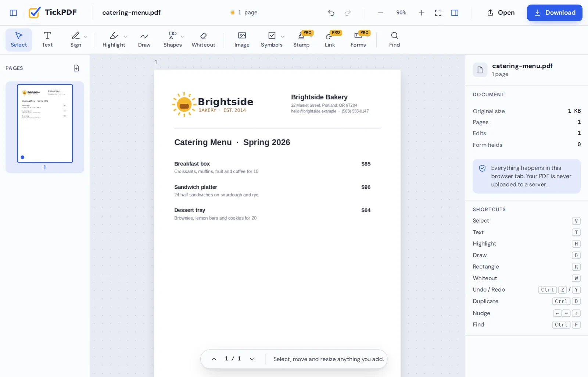Viewport: 588px width, 377px height.
Task: Toggle the right info panel icon
Action: (455, 13)
